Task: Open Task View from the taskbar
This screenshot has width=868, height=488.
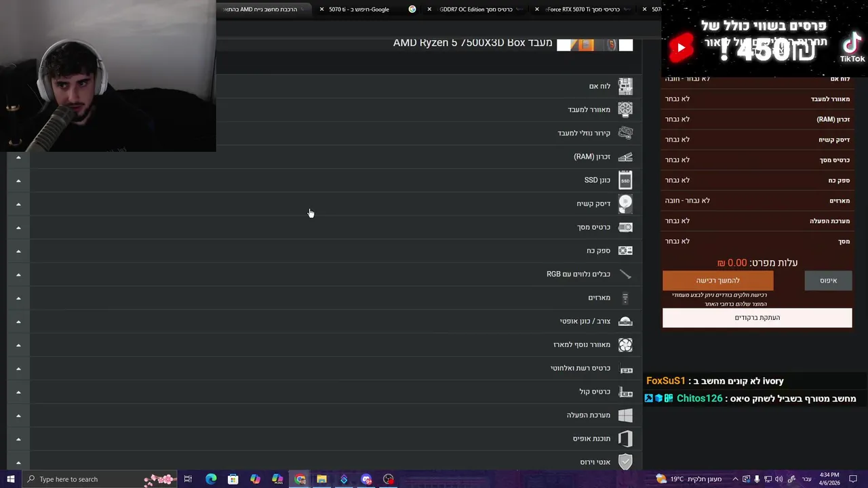Action: point(188,479)
